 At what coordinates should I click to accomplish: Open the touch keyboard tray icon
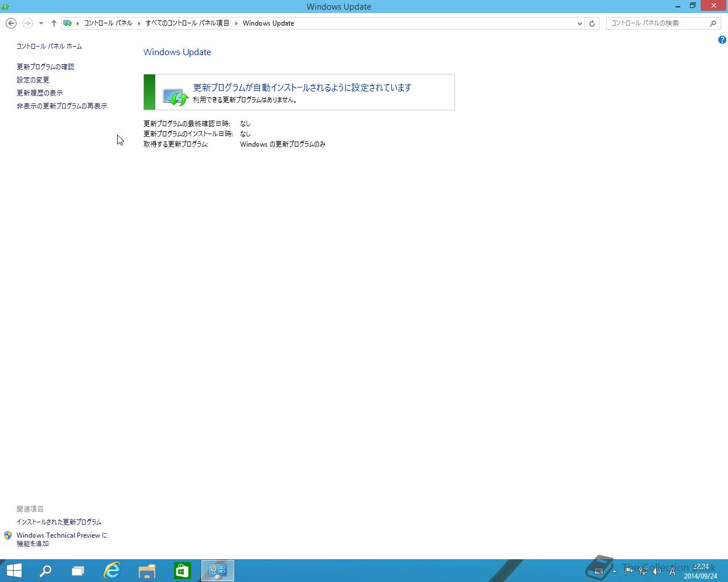[x=598, y=571]
